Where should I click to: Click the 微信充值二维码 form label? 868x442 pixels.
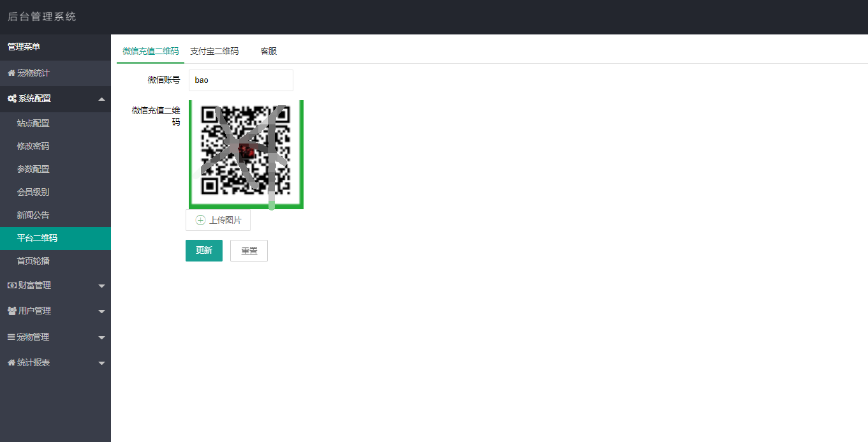(x=156, y=116)
